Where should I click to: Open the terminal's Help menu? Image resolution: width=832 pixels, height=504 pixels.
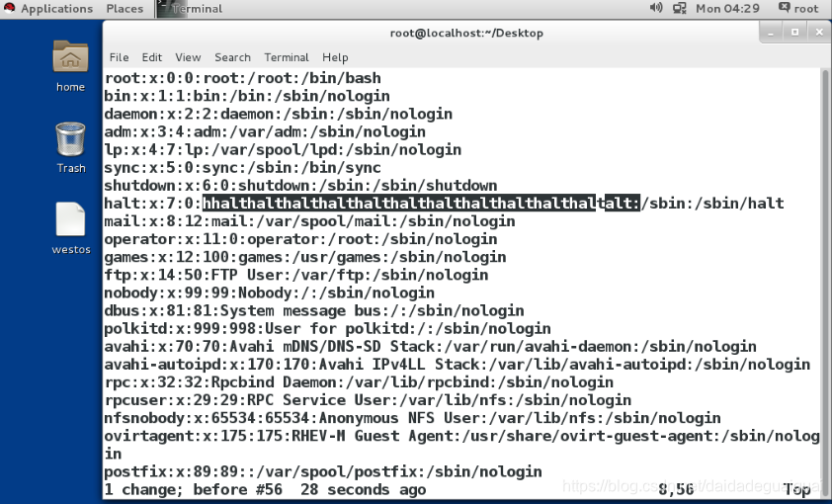tap(335, 57)
